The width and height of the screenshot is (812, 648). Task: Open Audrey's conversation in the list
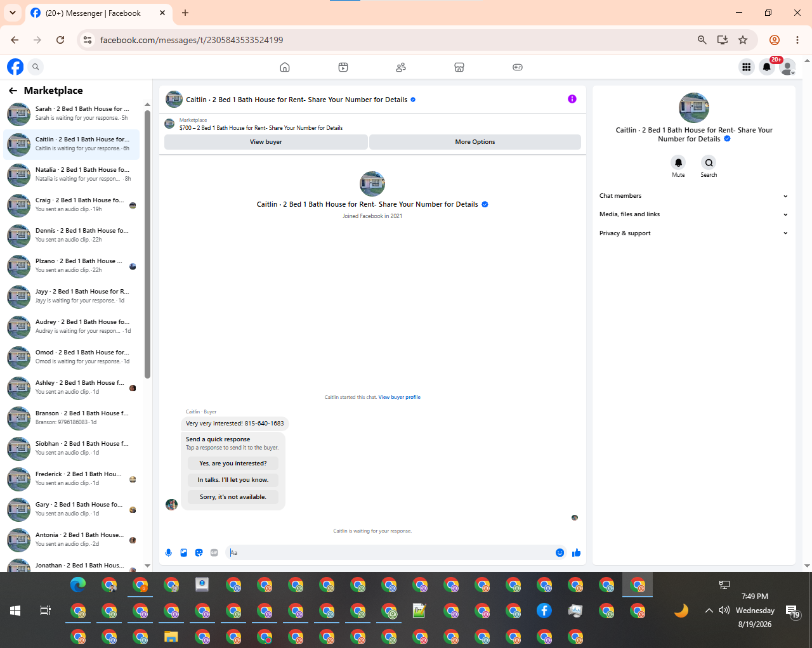72,327
